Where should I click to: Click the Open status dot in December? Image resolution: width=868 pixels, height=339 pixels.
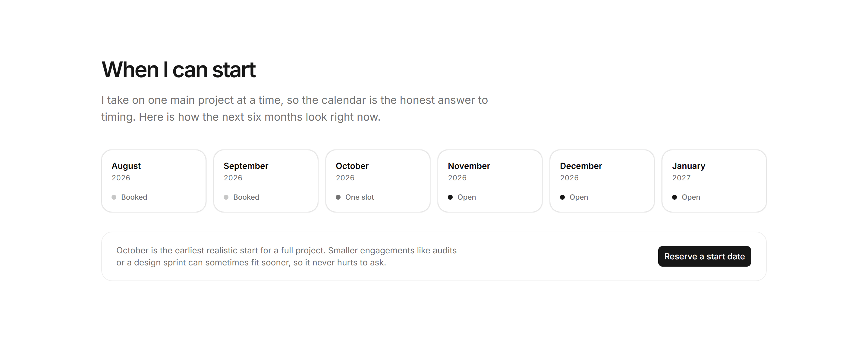tap(562, 197)
